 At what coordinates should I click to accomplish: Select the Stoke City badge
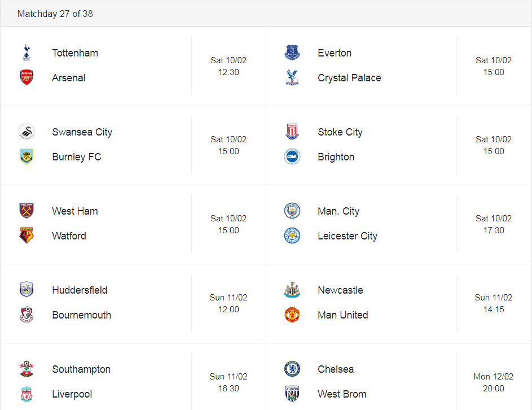(292, 132)
